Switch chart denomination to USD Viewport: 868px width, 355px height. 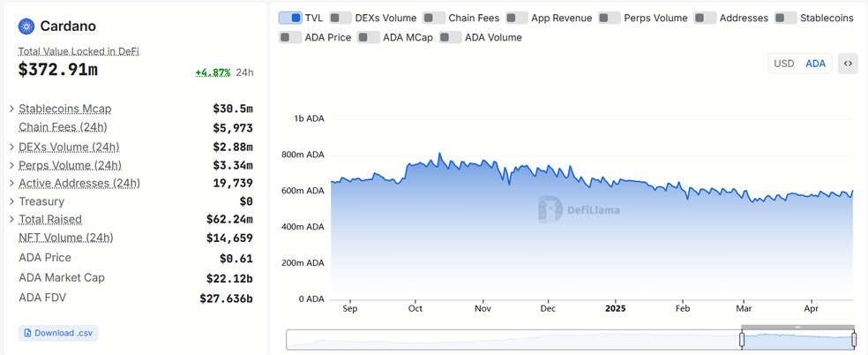[784, 64]
